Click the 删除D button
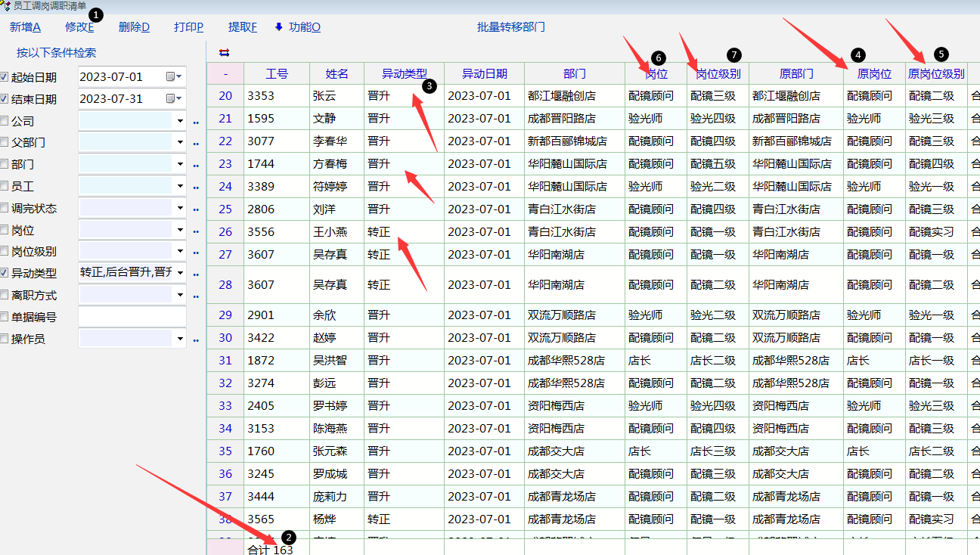 click(x=134, y=27)
